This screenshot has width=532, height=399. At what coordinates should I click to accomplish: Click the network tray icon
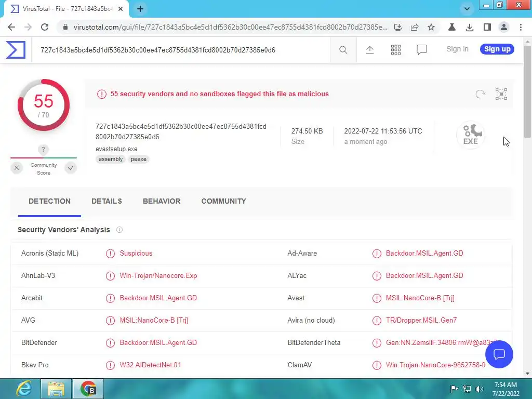pyautogui.click(x=467, y=389)
